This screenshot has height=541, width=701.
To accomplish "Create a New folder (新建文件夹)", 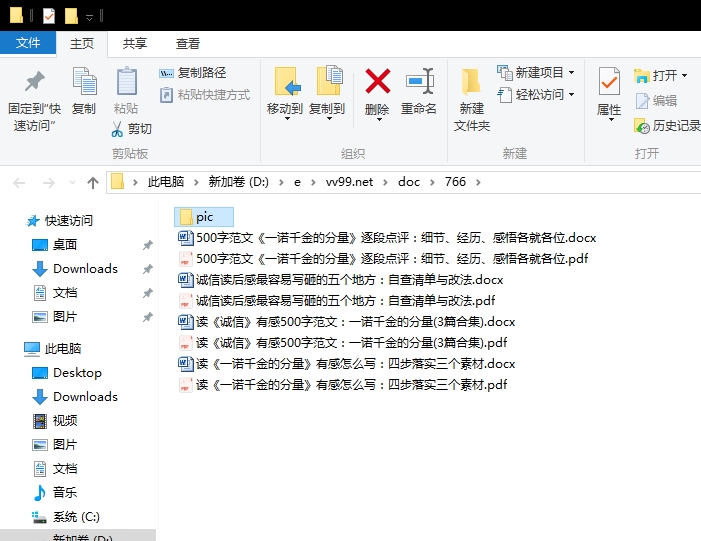I will pos(472,99).
